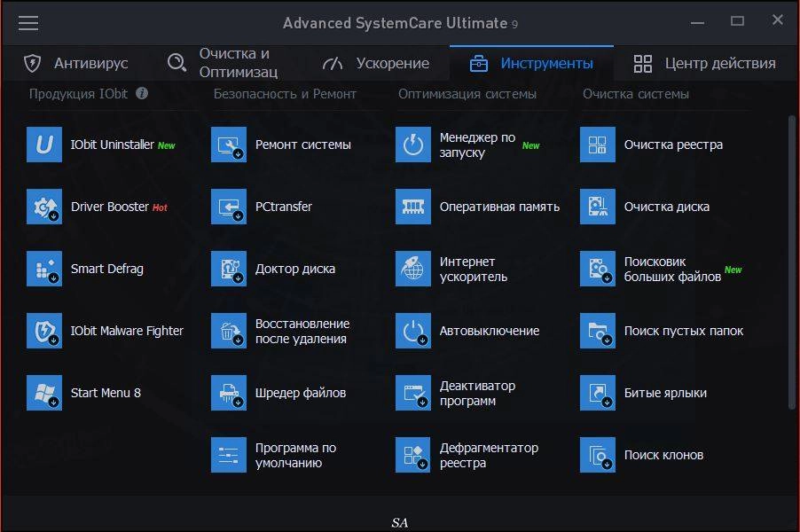Click the IObit Uninstaller label

(x=113, y=145)
